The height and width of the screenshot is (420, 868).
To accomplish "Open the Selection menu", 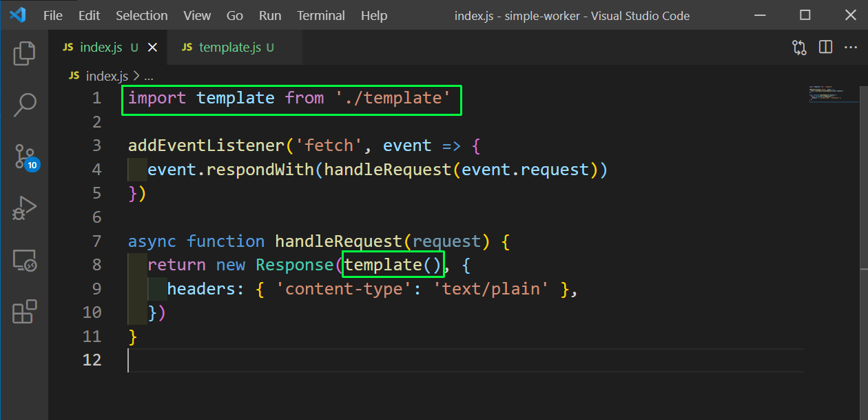I will 141,15.
